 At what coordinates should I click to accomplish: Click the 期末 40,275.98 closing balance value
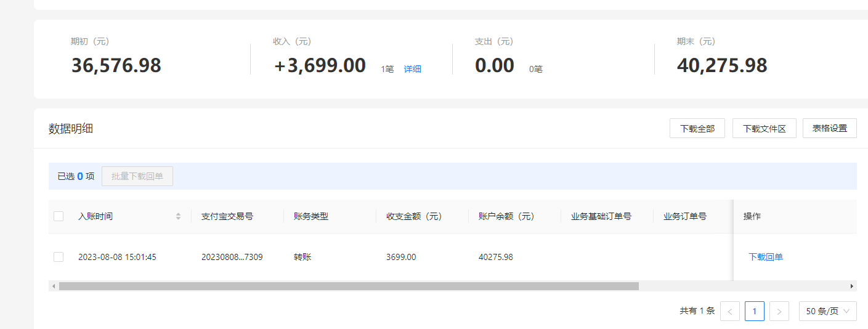722,65
